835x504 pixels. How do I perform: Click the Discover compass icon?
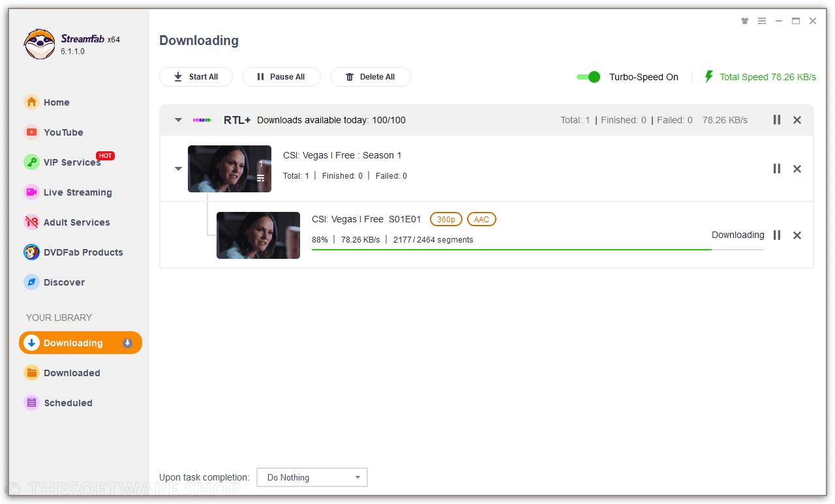[x=31, y=282]
